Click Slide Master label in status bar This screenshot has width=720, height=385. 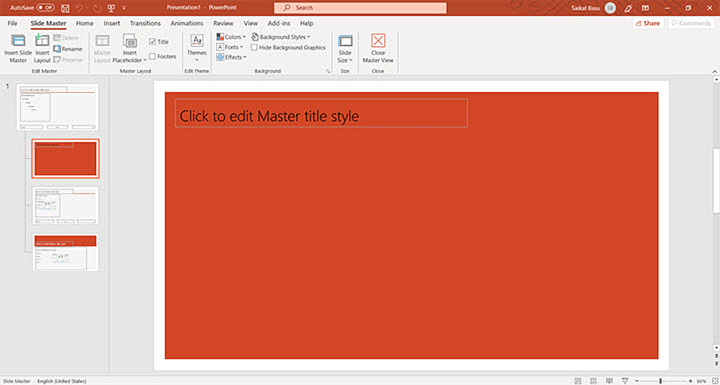pos(17,381)
